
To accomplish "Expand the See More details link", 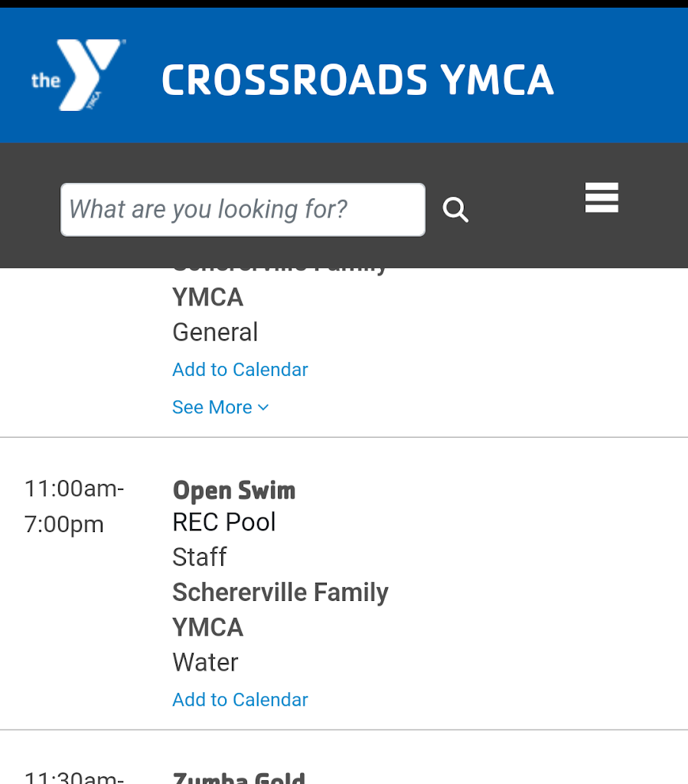I will pos(212,407).
